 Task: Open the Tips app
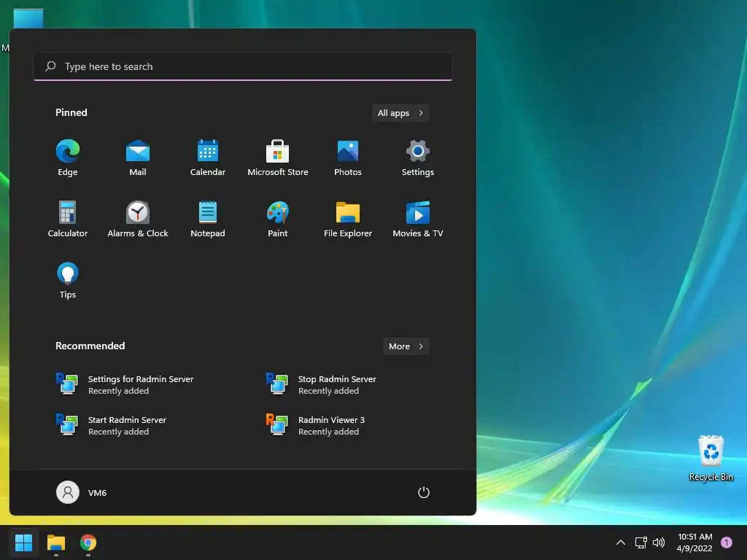pos(68,281)
